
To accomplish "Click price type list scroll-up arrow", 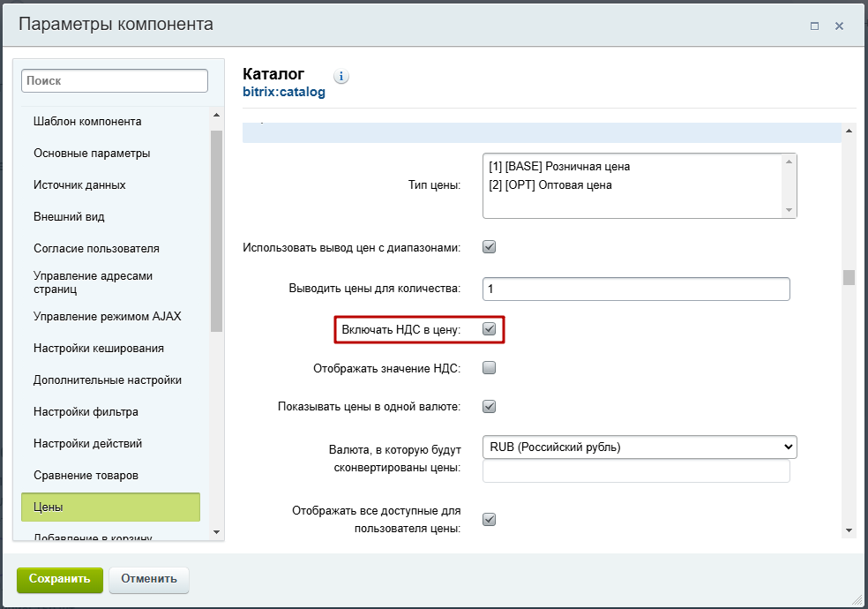I will pos(789,162).
